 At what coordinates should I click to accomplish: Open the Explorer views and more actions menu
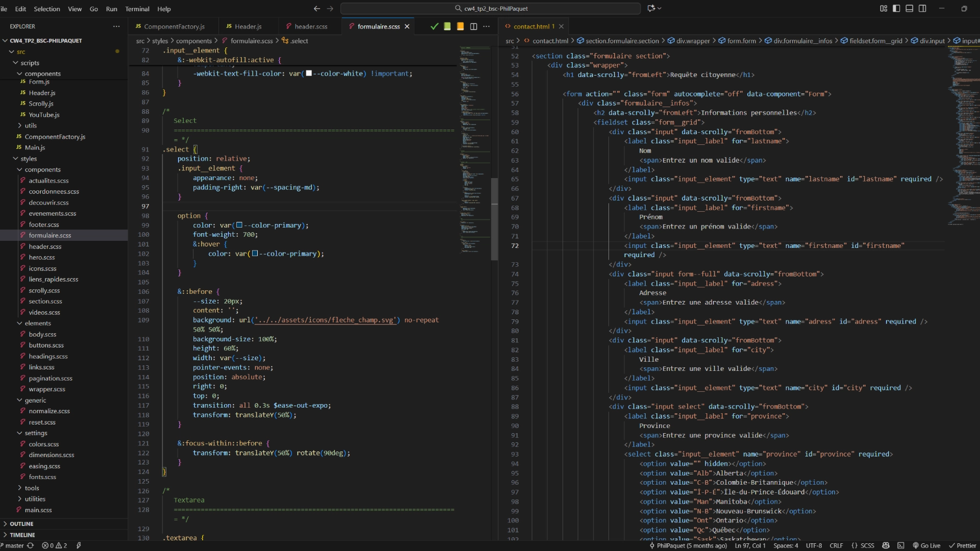pos(116,27)
